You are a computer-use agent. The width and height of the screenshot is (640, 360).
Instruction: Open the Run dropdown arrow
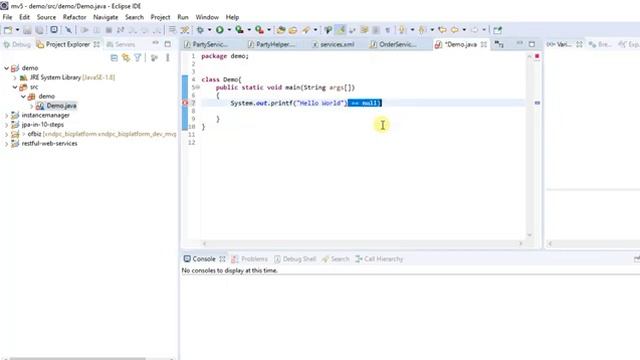tap(229, 30)
